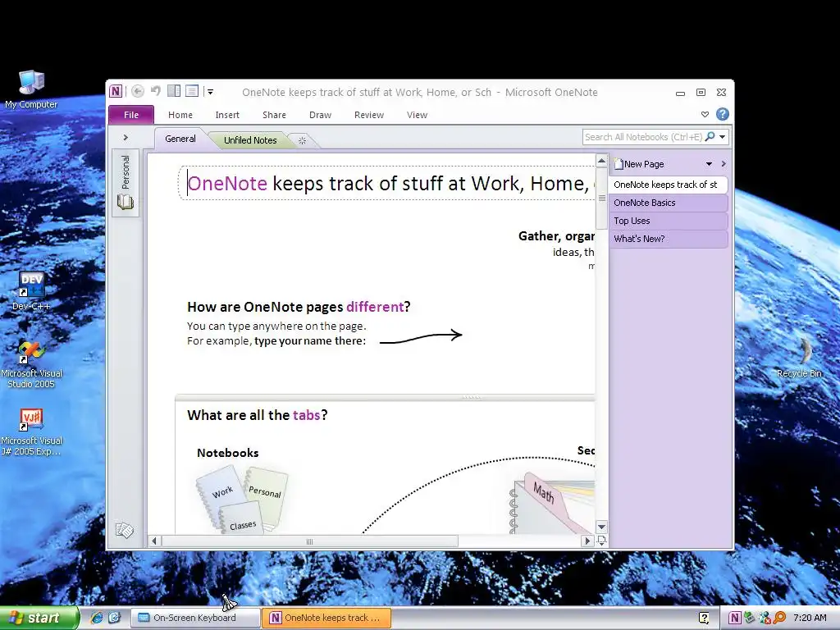Open the File tab
This screenshot has height=630, width=840.
click(x=131, y=115)
